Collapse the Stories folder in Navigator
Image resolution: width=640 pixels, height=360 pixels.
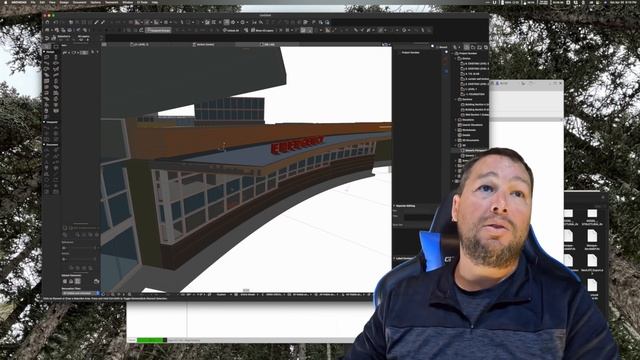click(x=456, y=58)
